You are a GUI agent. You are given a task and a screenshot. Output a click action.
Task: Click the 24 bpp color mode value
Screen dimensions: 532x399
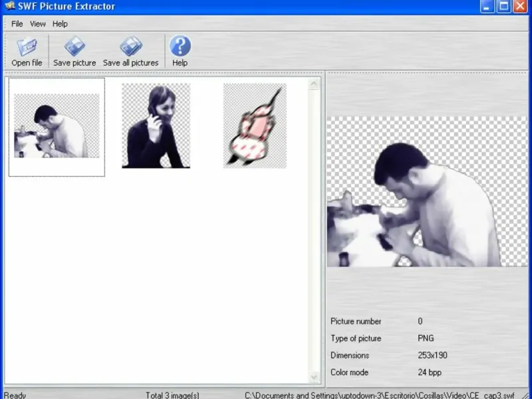[430, 372]
